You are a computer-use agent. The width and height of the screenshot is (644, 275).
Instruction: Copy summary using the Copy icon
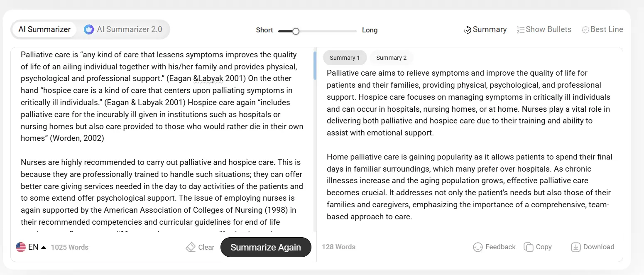click(x=529, y=247)
